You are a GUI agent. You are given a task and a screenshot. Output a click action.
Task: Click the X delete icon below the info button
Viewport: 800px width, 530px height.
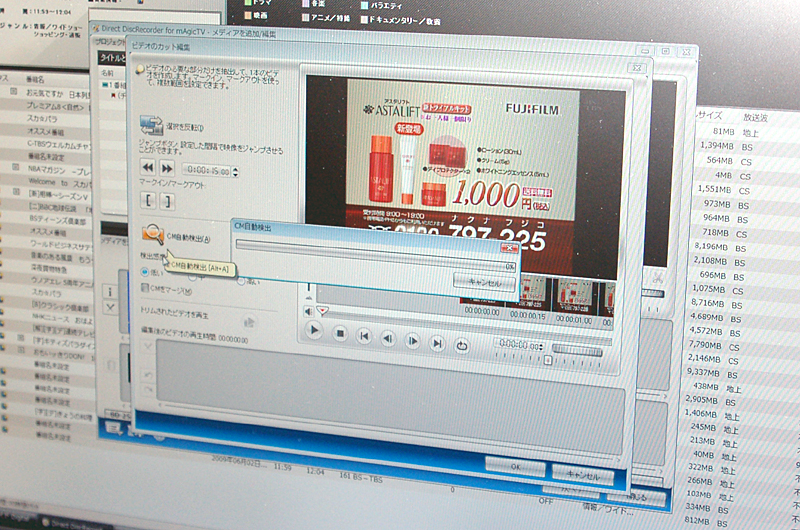point(110,307)
